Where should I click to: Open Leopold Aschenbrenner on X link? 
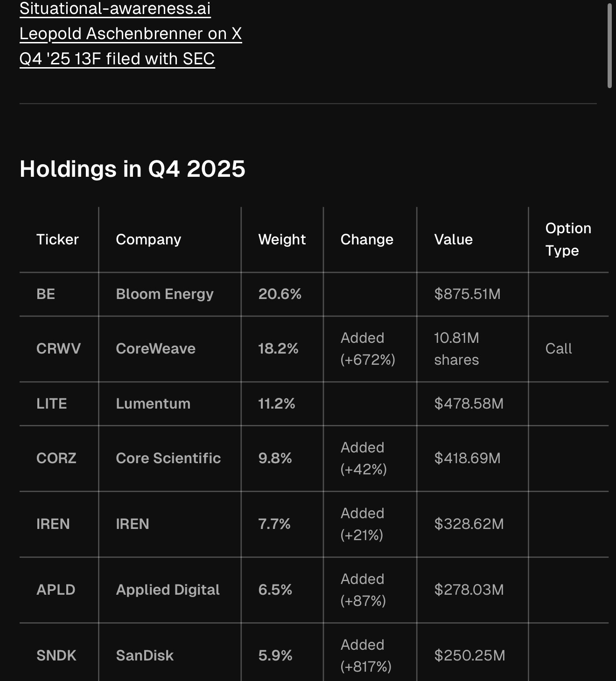coord(131,34)
